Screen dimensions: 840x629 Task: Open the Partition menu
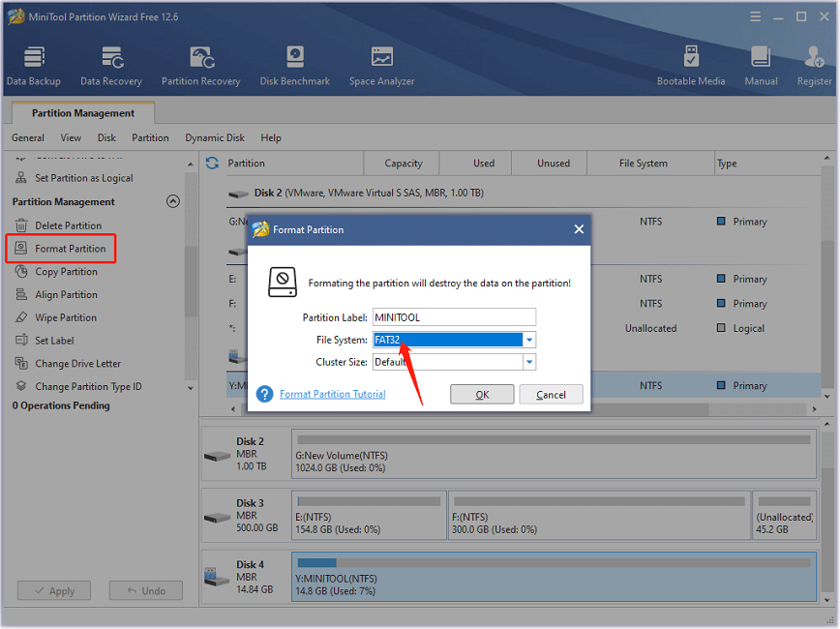pos(150,137)
